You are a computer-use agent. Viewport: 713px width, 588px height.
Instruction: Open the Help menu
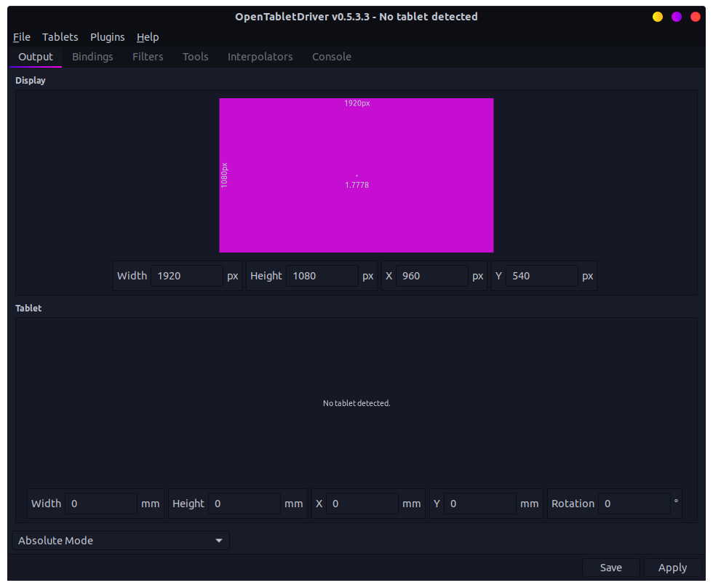tap(148, 37)
